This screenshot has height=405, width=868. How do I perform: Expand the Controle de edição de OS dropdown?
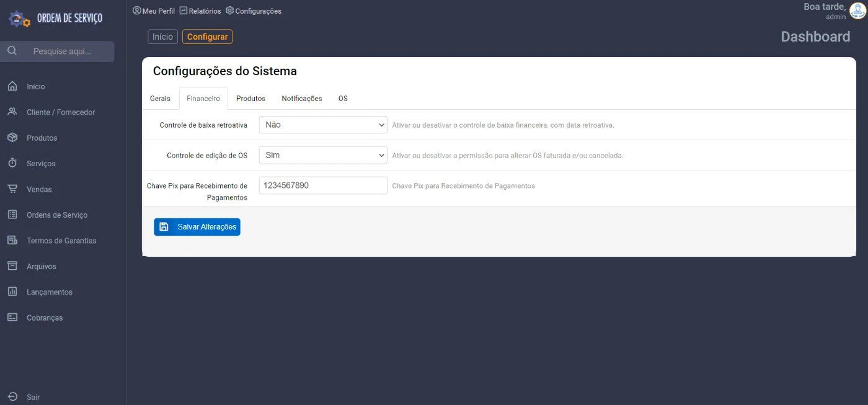(x=323, y=155)
